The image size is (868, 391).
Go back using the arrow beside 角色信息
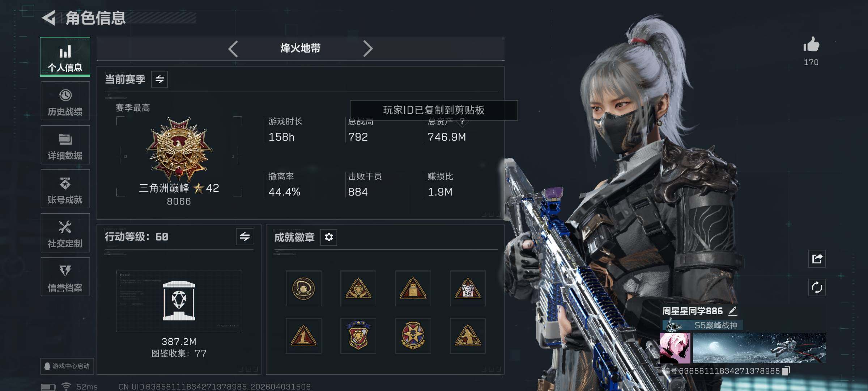click(49, 18)
